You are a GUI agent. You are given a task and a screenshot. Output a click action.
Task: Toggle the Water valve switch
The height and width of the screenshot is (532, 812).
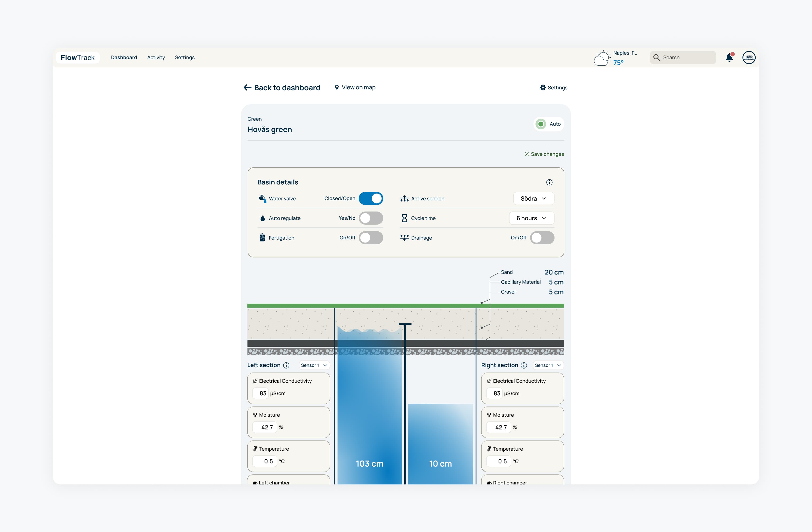coord(371,199)
